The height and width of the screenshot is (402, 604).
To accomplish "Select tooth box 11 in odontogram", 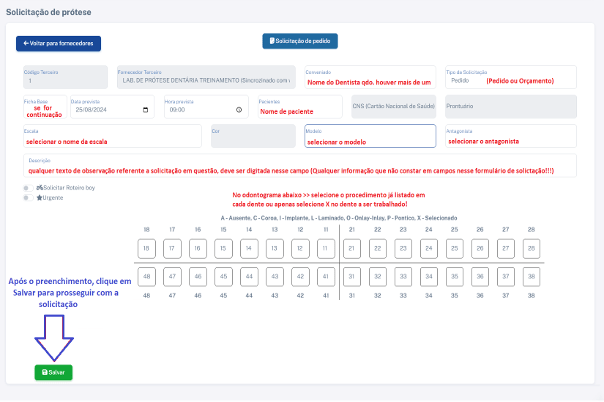I will [326, 249].
